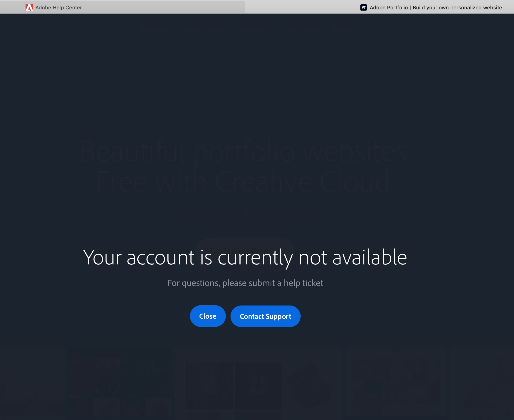Open the dimmed Photography nav item
This screenshot has width=514, height=420.
(205, 31)
